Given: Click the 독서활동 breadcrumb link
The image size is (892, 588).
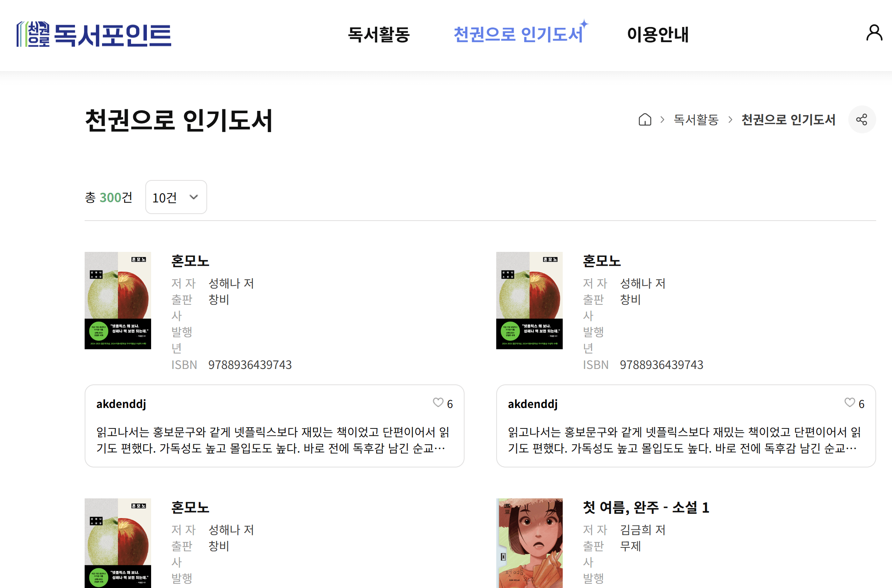Looking at the screenshot, I should tap(696, 120).
